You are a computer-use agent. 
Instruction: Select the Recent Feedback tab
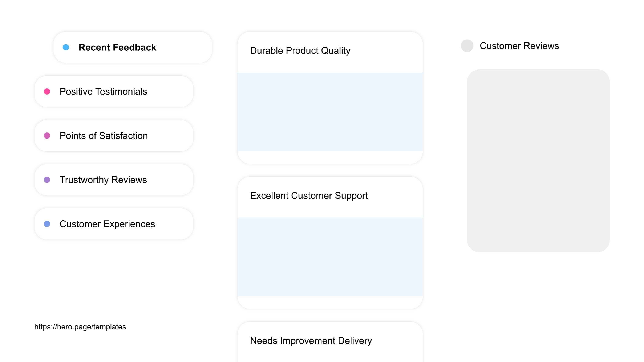click(133, 47)
